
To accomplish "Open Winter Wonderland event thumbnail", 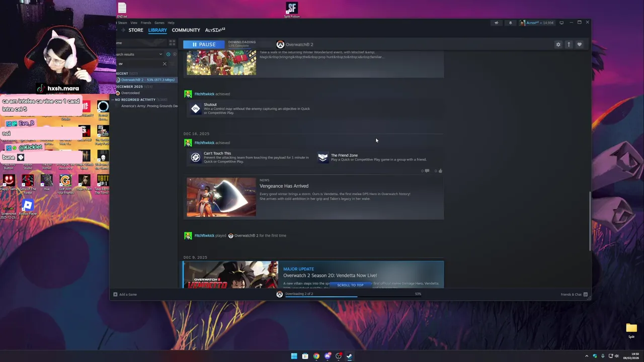I will [x=221, y=63].
